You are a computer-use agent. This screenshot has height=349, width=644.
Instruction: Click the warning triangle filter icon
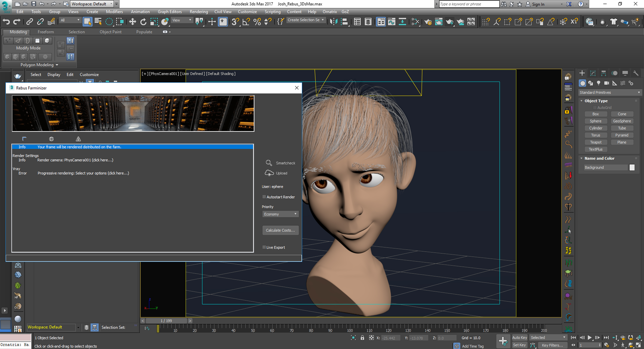78,139
